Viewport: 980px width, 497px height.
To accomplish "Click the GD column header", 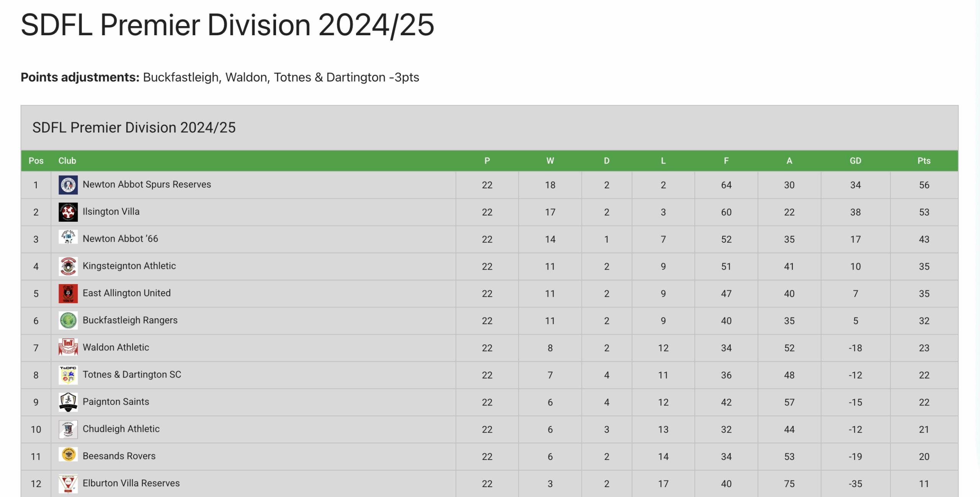I will click(855, 161).
